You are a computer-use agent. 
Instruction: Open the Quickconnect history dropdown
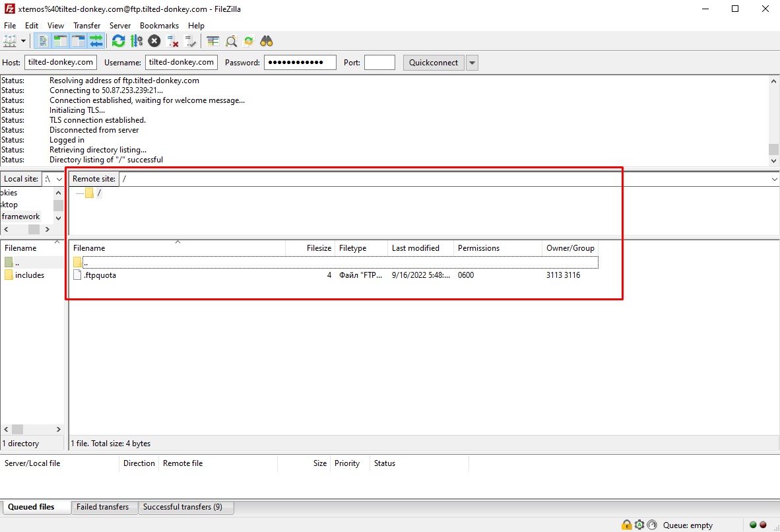tap(472, 63)
